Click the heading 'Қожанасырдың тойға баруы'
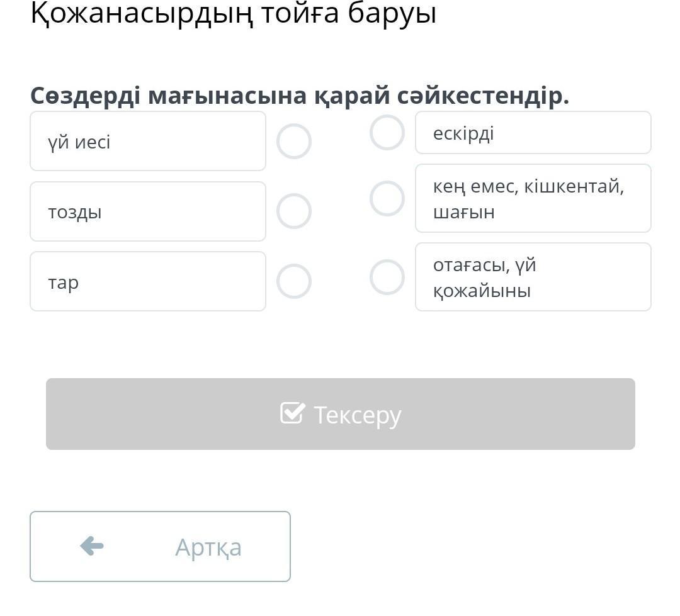 (x=233, y=14)
